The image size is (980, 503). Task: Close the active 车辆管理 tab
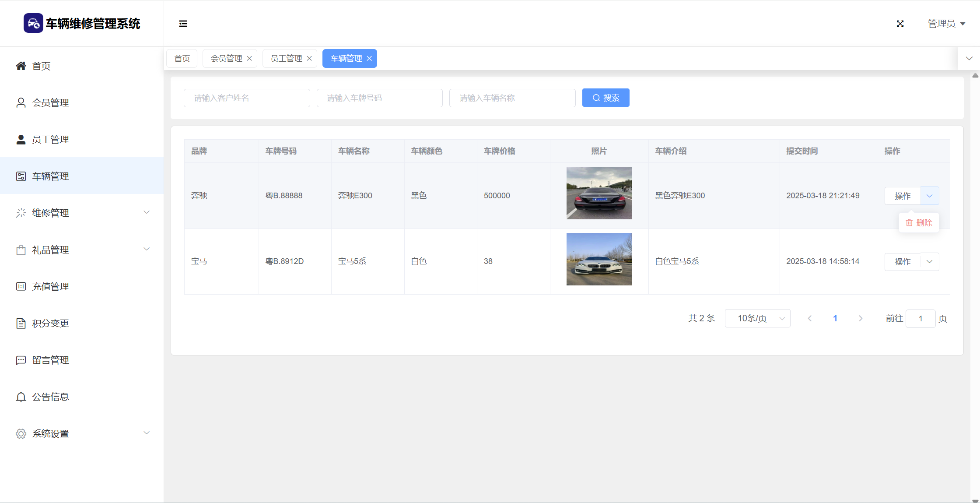click(369, 59)
